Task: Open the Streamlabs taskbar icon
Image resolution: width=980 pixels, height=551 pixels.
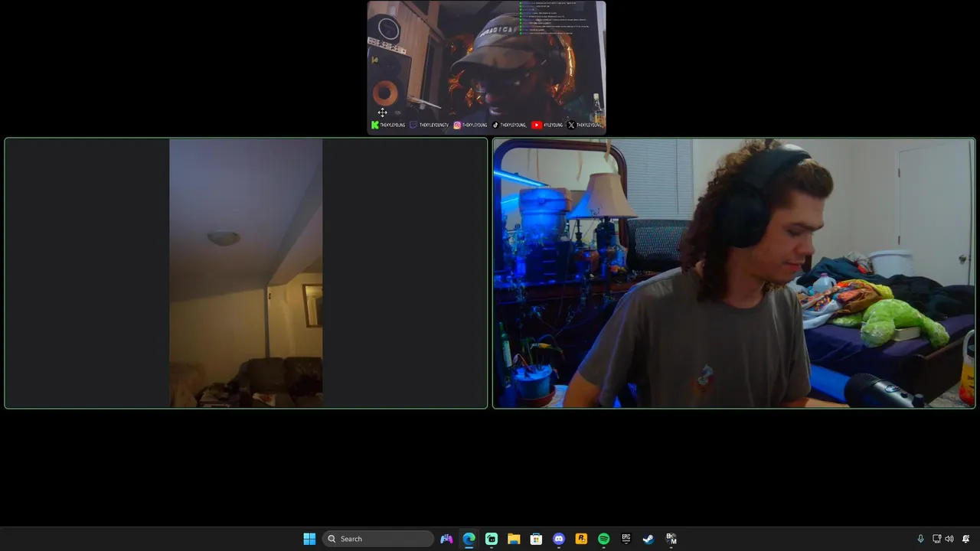Action: tap(492, 539)
